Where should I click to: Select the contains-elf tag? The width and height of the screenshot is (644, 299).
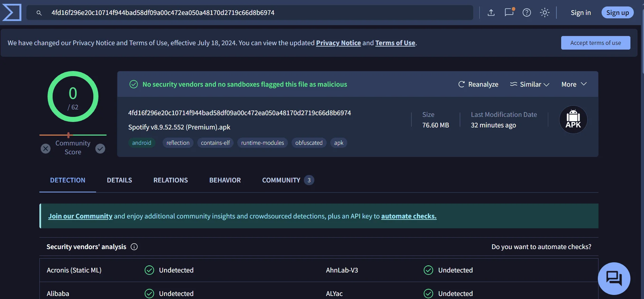coord(215,143)
